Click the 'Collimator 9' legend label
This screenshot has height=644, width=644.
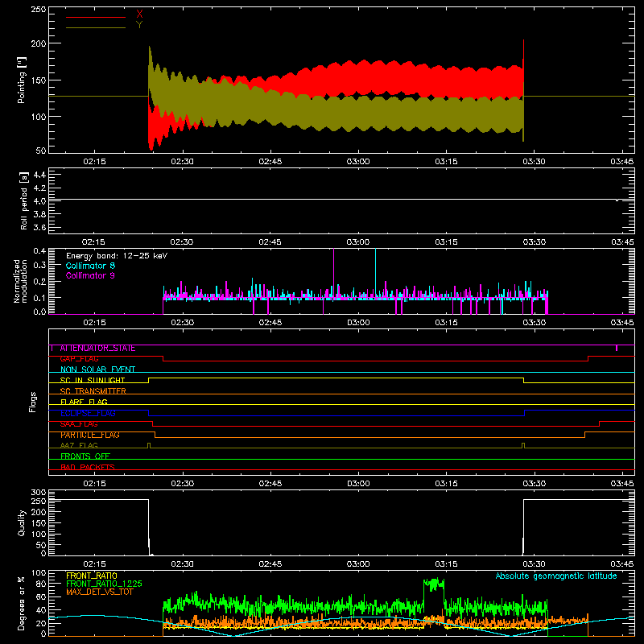90,275
